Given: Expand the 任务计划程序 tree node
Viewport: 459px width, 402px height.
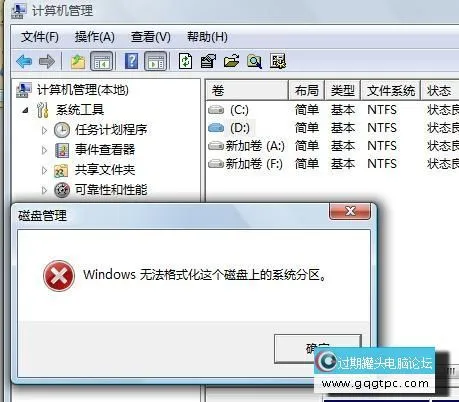Looking at the screenshot, I should (x=44, y=130).
